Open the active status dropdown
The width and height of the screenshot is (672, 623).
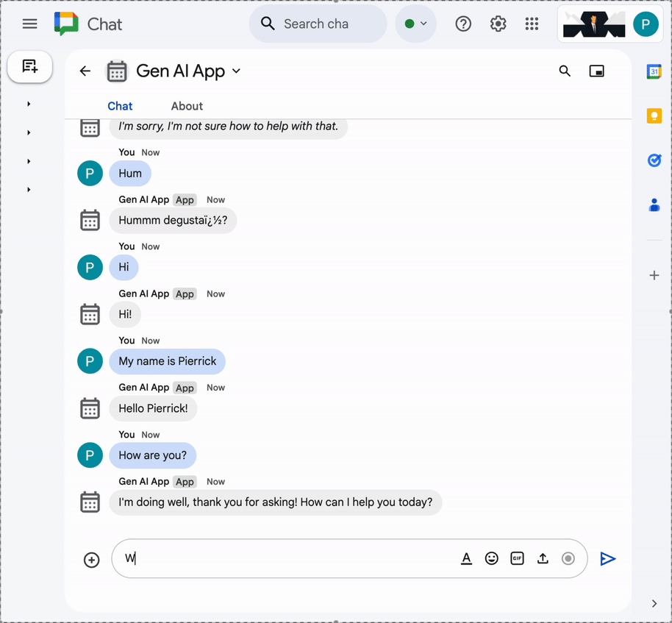(x=415, y=24)
